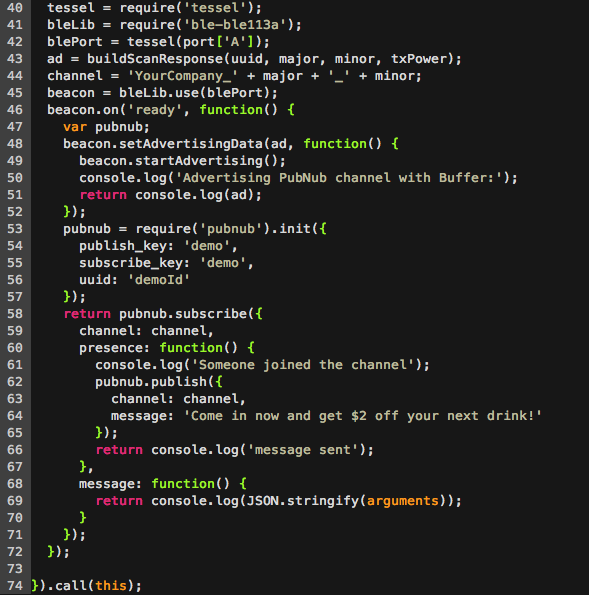Click the publish_key property name
Viewport: 589px width, 595px height.
[x=123, y=246]
